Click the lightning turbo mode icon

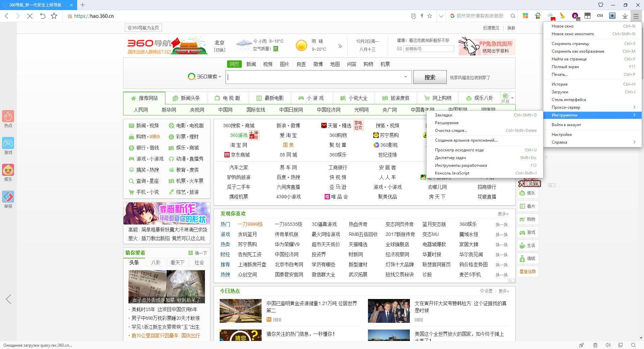pyautogui.click(x=422, y=16)
